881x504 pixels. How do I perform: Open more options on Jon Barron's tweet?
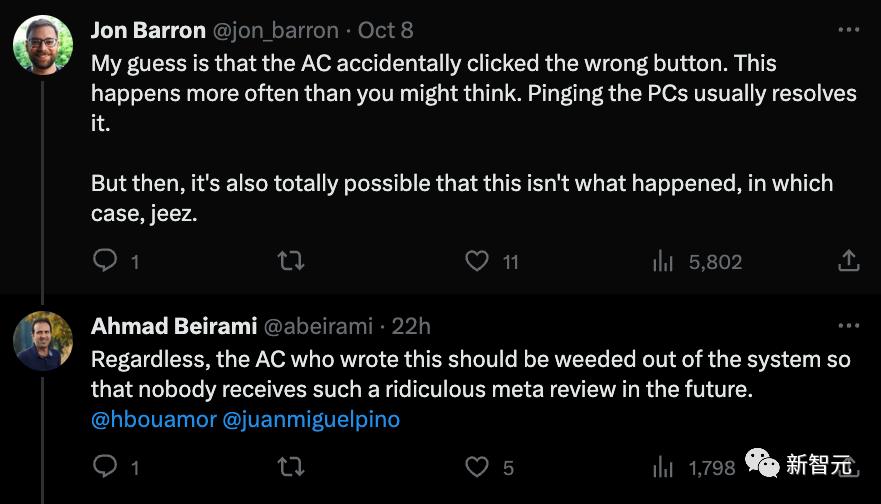848,29
